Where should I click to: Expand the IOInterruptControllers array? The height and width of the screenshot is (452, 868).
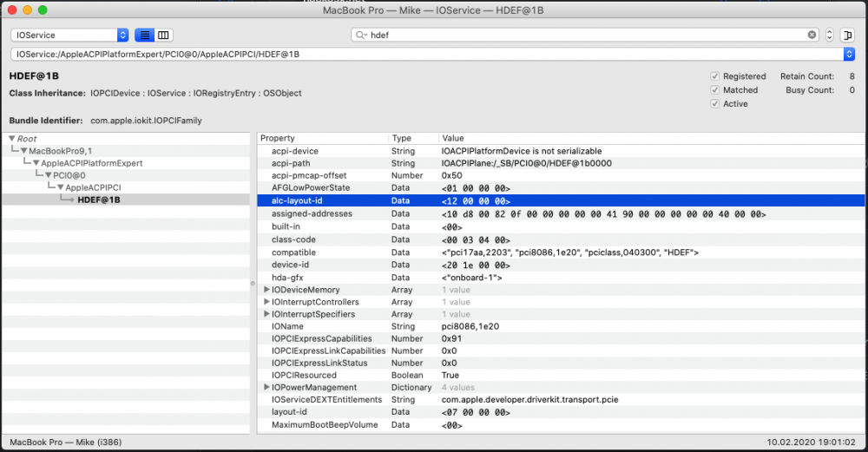click(266, 302)
